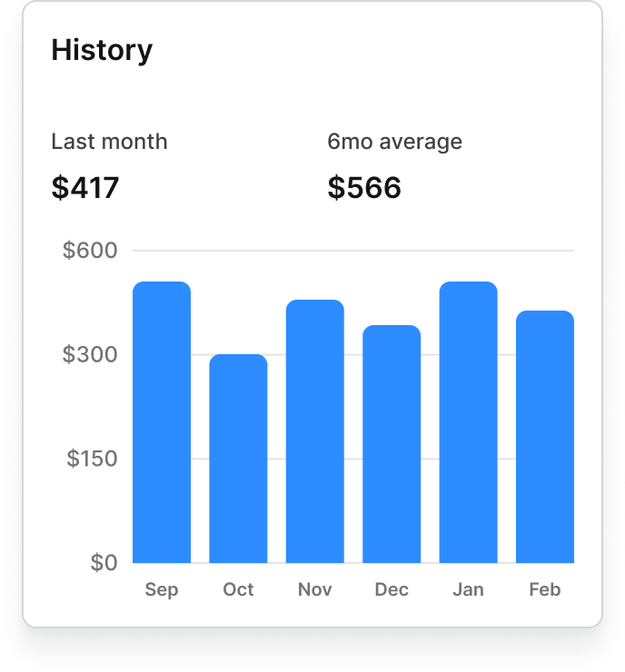625x672 pixels.
Task: Click the Sep month axis label
Action: pyautogui.click(x=162, y=589)
